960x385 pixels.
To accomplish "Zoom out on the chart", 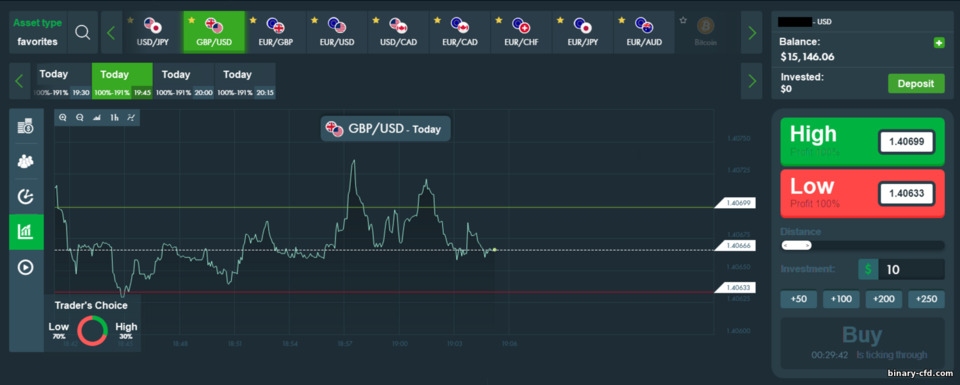I will pyautogui.click(x=80, y=118).
